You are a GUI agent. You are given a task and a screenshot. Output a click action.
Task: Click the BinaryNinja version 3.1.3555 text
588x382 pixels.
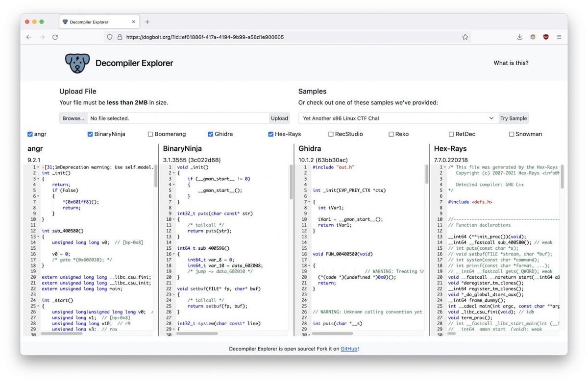point(192,160)
